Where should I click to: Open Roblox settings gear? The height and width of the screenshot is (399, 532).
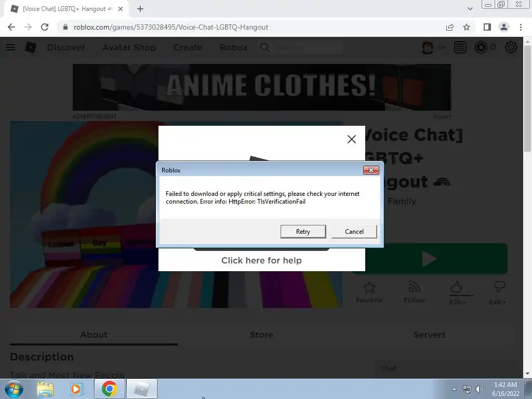(x=511, y=47)
